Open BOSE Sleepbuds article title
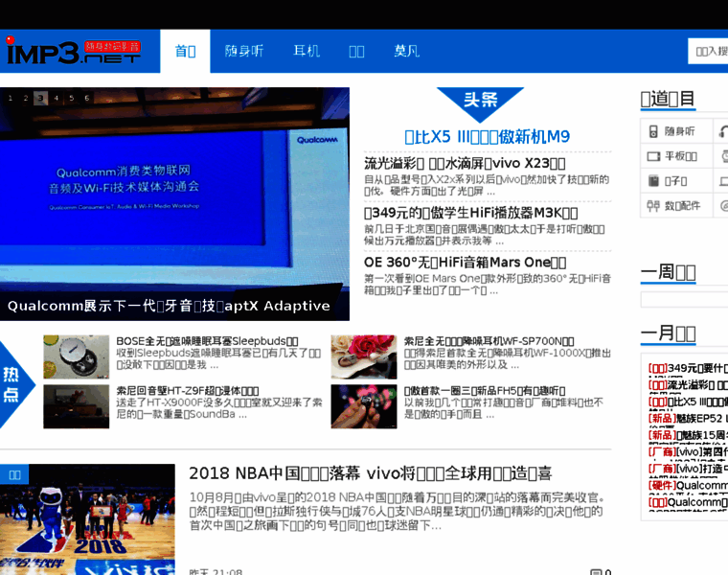Screen dimensions: 728x575 [207, 341]
